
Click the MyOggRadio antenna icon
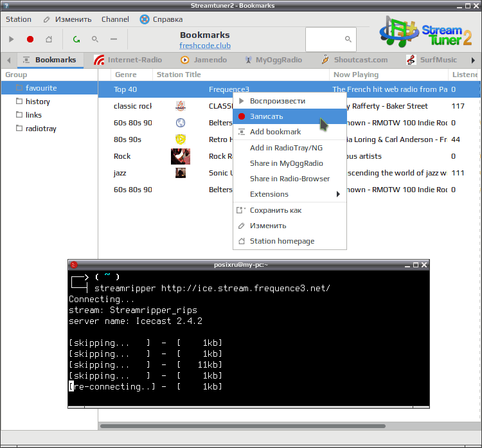click(248, 60)
